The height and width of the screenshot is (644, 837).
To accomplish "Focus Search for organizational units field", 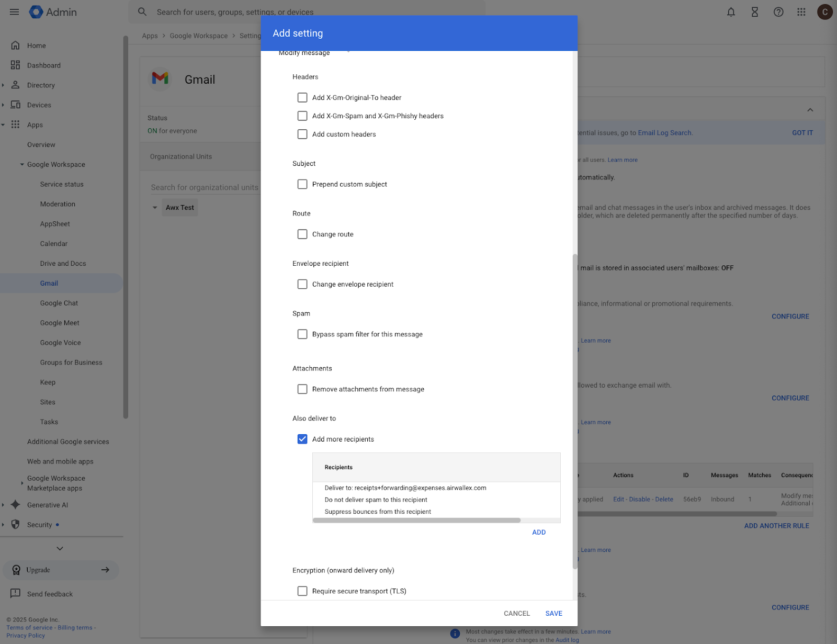I will [205, 187].
